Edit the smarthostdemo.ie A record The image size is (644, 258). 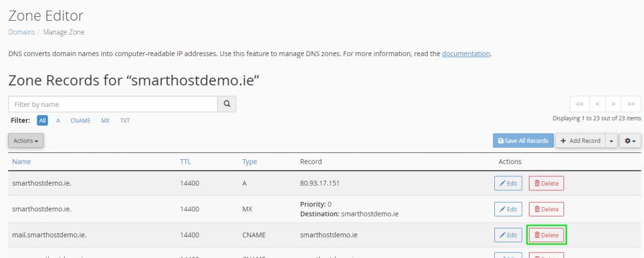[x=508, y=183]
